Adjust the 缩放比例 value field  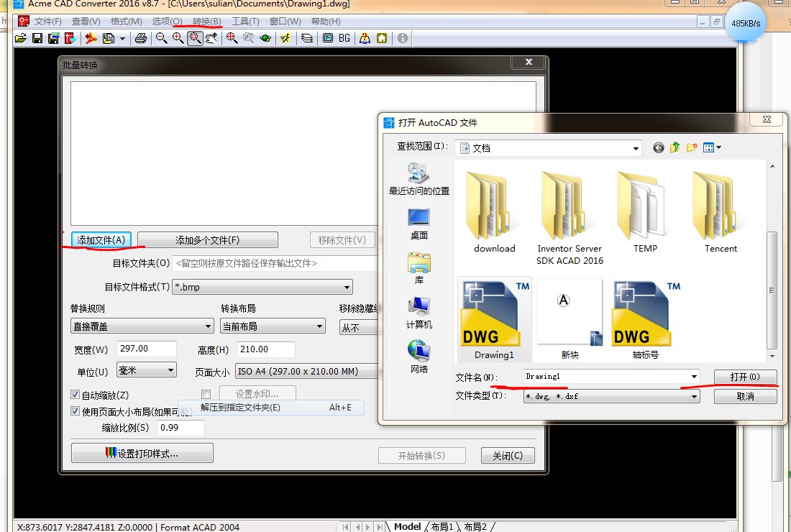tap(180, 428)
